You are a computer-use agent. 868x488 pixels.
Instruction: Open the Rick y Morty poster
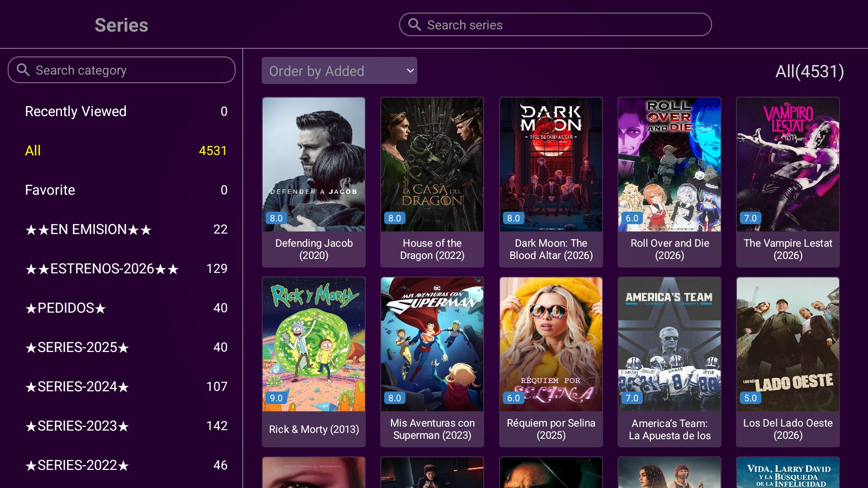[314, 344]
